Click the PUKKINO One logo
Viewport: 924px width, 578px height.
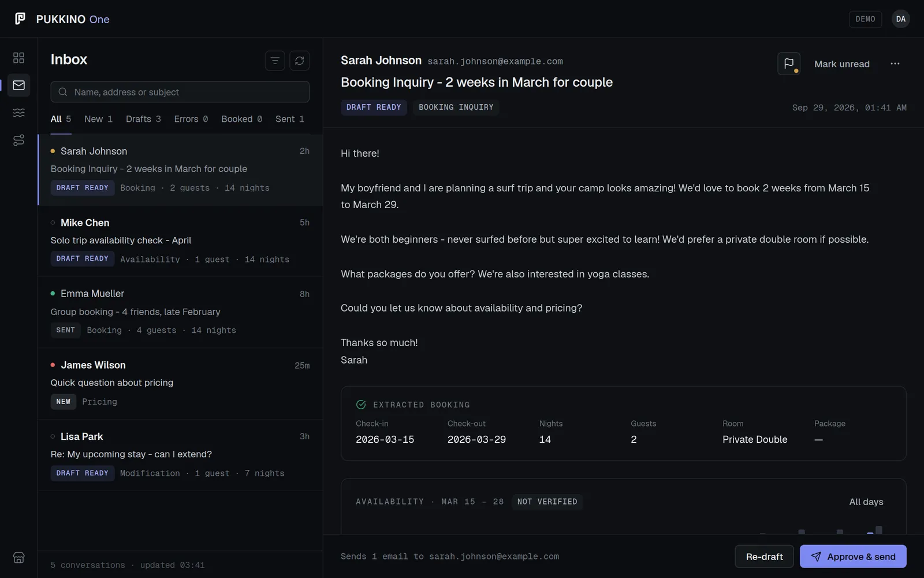pos(62,19)
